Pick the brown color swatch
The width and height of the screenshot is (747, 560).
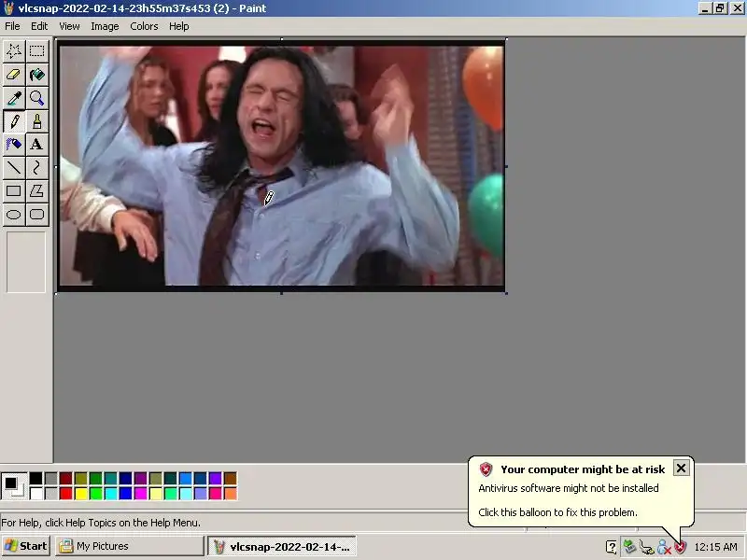230,478
